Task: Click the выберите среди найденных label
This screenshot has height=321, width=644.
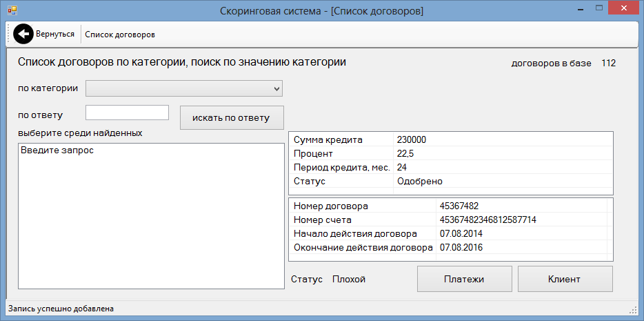Action: pos(80,133)
